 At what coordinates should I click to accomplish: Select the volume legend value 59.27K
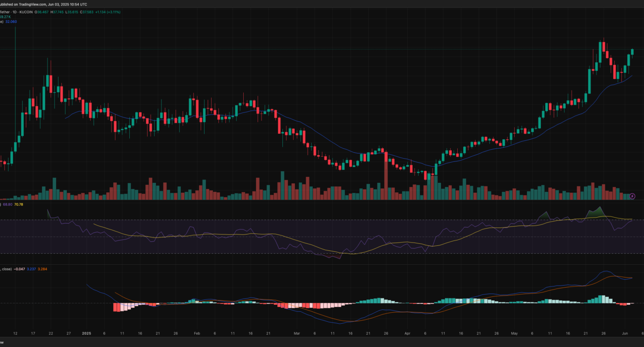(5, 17)
